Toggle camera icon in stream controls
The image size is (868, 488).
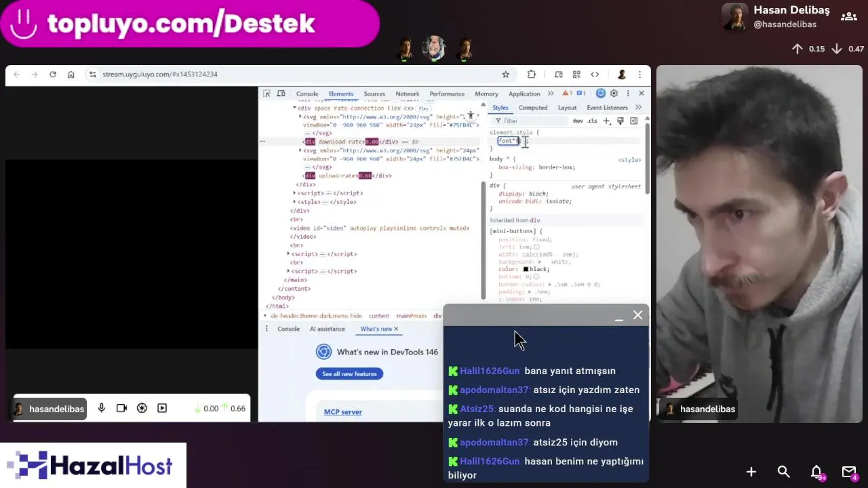coord(122,408)
